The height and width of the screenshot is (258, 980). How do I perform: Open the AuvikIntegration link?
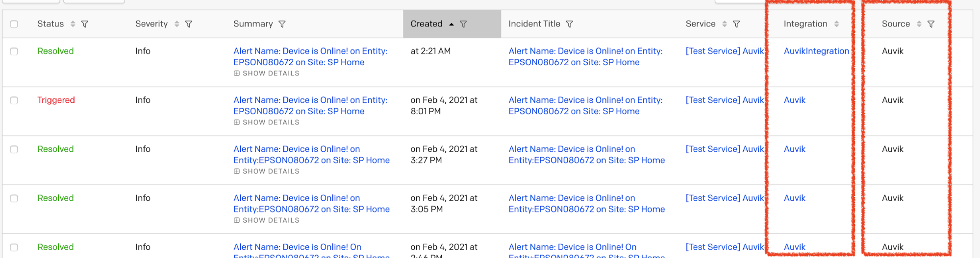click(816, 51)
